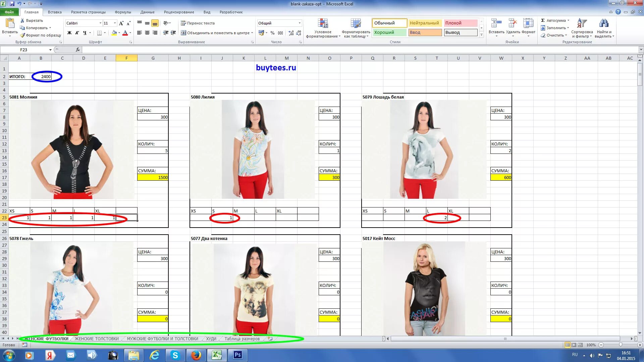
Task: Click the Insert Function fx icon
Action: [78, 50]
